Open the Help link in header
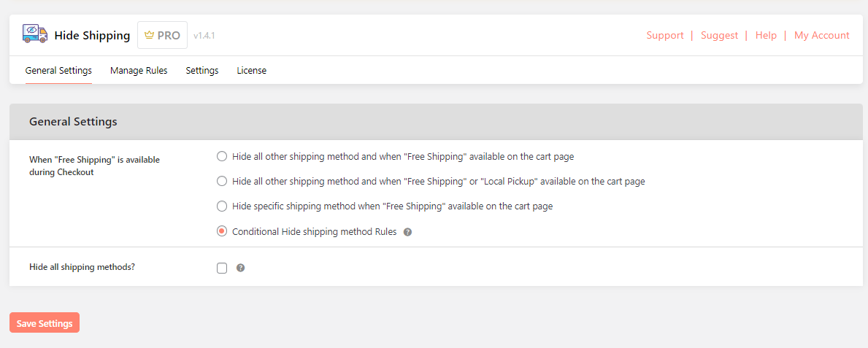This screenshot has width=868, height=348. [x=766, y=35]
